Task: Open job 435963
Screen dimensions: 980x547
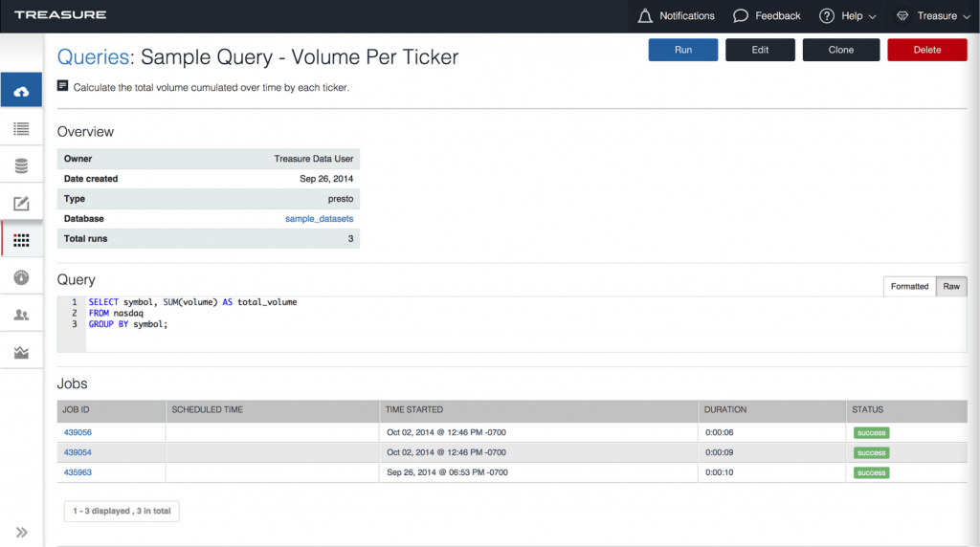Action: [x=78, y=472]
